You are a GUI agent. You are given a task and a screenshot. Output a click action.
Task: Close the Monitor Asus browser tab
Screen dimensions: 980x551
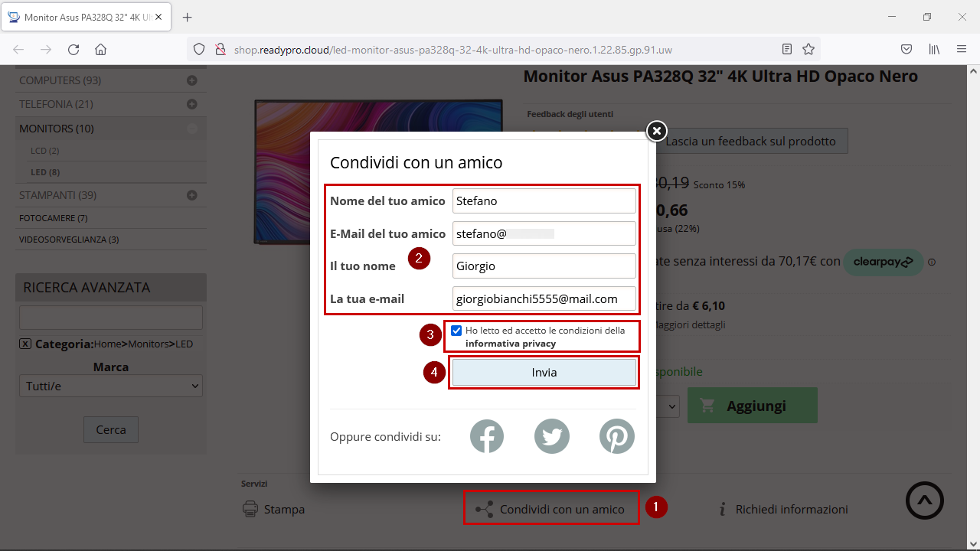point(158,17)
